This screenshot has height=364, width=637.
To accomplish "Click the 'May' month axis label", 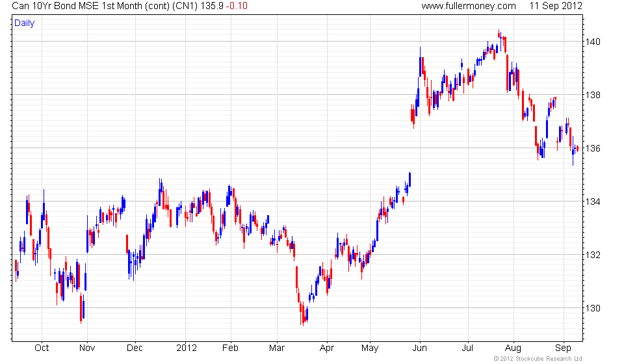I will (370, 348).
